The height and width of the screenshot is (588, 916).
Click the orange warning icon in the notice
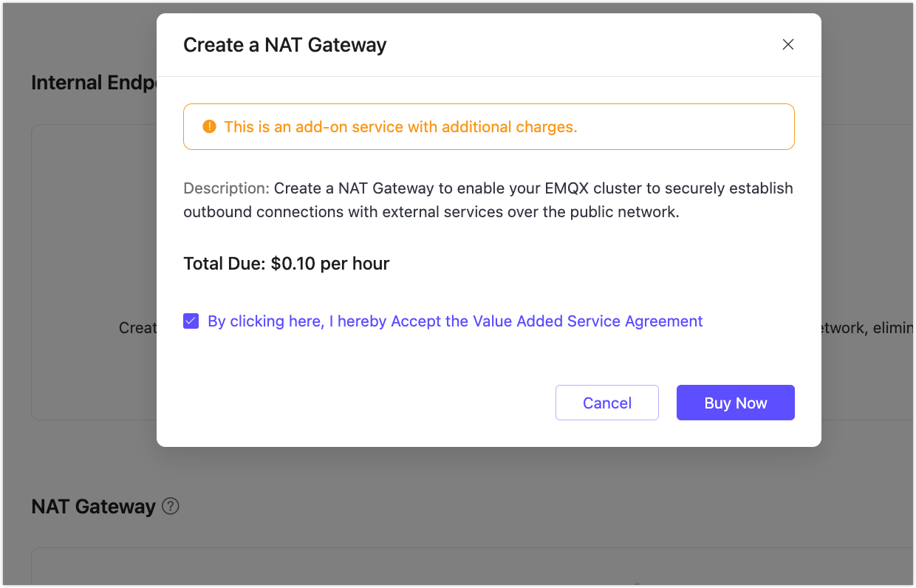(209, 126)
